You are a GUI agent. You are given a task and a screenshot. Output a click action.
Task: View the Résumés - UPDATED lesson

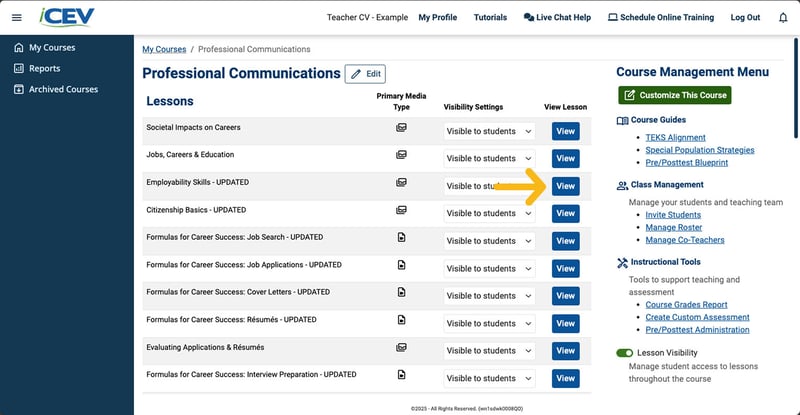[565, 323]
